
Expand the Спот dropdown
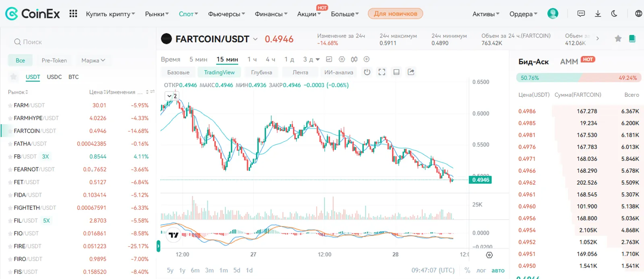tap(188, 14)
